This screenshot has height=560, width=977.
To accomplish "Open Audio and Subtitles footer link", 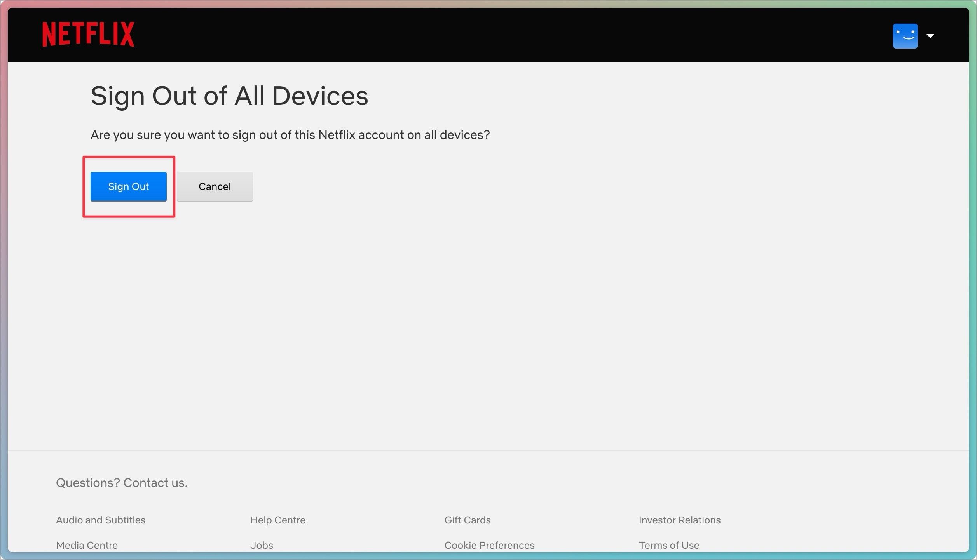I will pos(101,520).
